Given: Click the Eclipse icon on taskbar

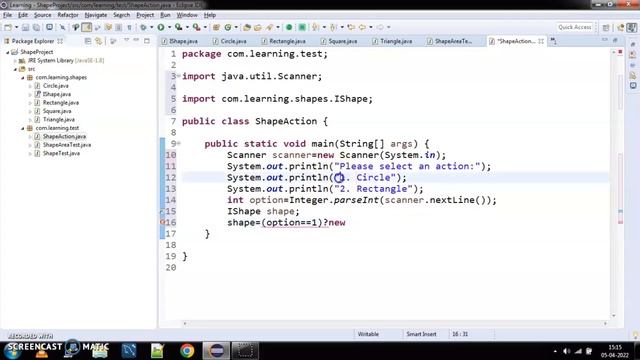Looking at the screenshot, I should pos(216,351).
